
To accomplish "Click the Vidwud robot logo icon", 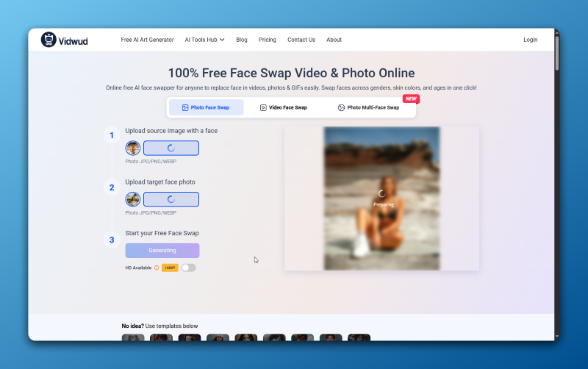I will pos(49,40).
